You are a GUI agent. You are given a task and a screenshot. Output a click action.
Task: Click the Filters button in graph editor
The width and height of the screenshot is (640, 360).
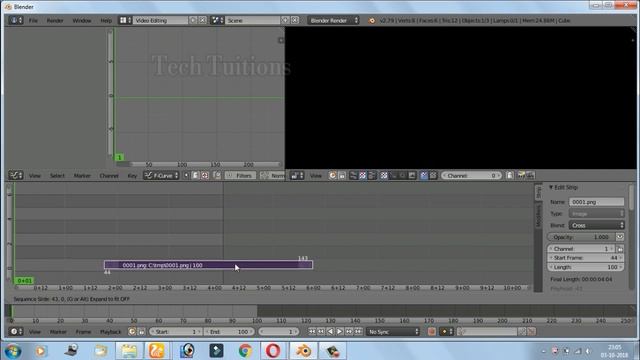(x=240, y=176)
